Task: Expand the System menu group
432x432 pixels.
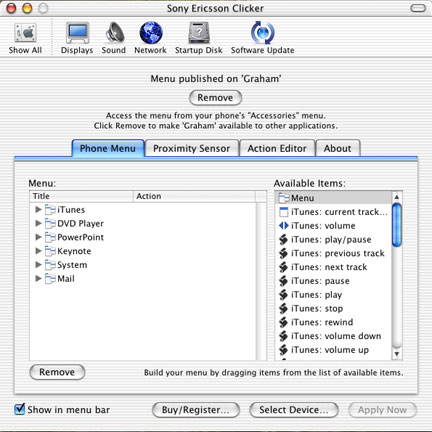Action: 38,265
